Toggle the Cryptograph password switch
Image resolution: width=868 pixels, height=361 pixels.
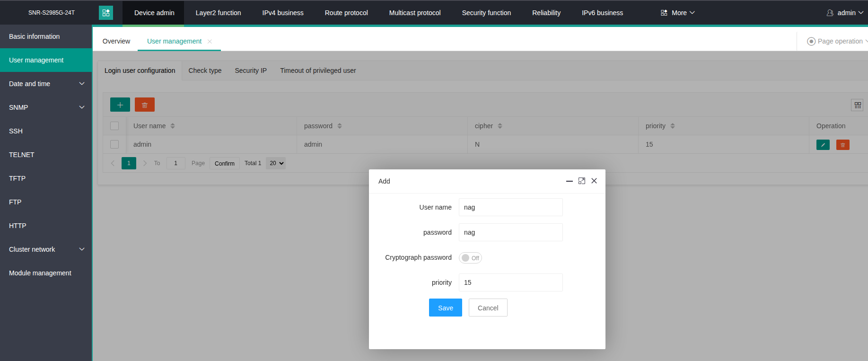(470, 258)
